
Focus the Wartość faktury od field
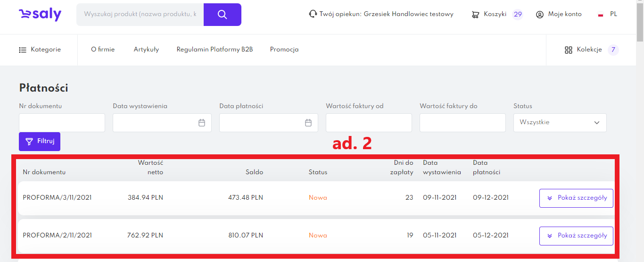pyautogui.click(x=369, y=123)
